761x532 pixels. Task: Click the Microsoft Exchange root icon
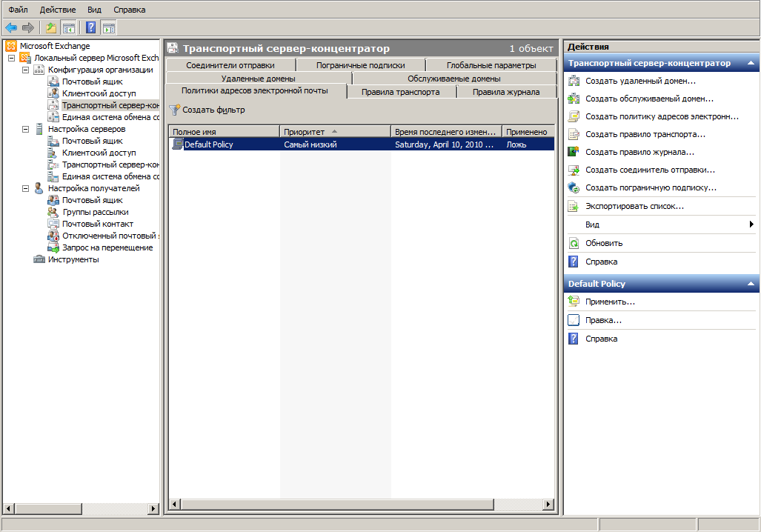coord(11,46)
